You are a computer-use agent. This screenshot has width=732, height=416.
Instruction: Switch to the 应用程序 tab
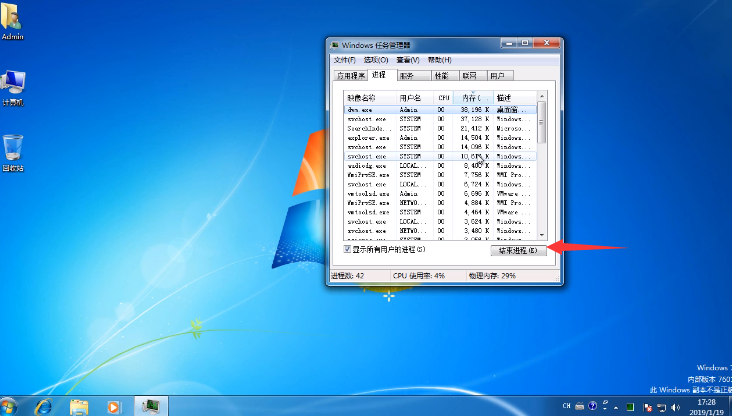click(349, 75)
